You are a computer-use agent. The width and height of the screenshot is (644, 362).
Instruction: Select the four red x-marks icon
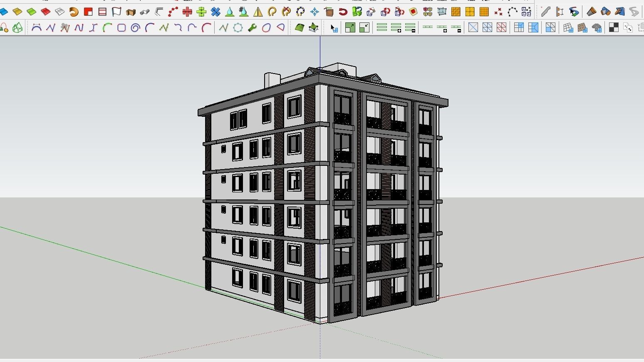[498, 12]
